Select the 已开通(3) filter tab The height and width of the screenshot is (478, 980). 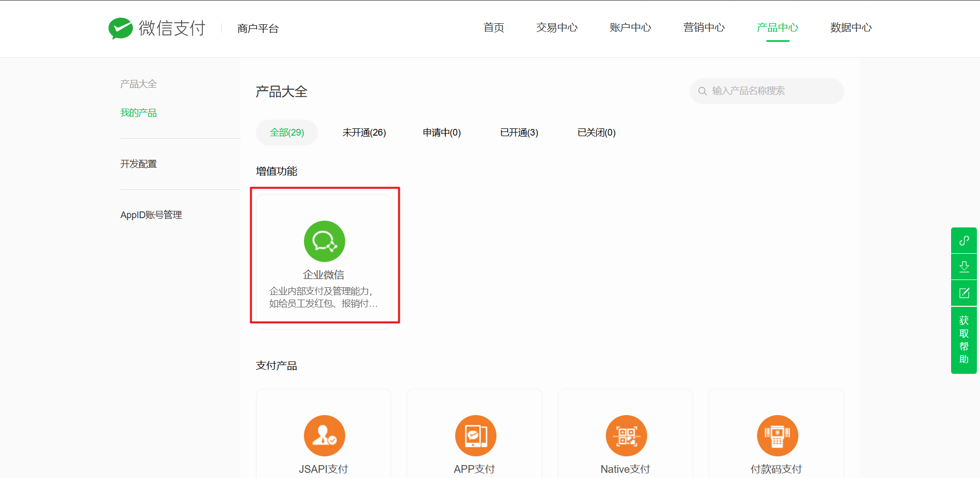pyautogui.click(x=519, y=133)
